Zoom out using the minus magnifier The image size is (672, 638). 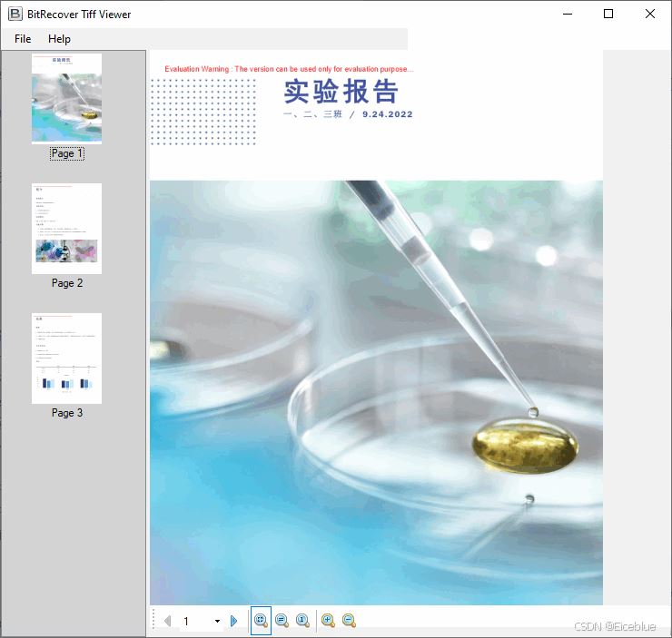(x=350, y=621)
